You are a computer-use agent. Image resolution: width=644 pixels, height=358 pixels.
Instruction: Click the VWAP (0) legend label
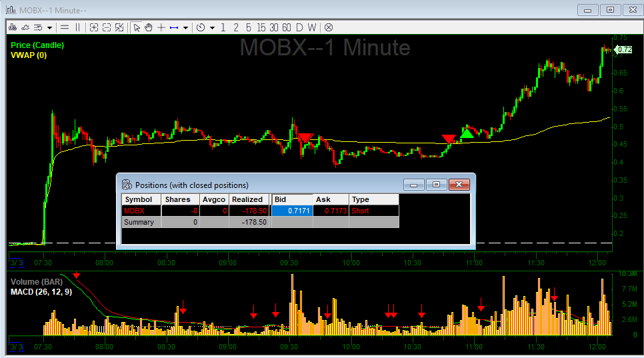click(29, 55)
